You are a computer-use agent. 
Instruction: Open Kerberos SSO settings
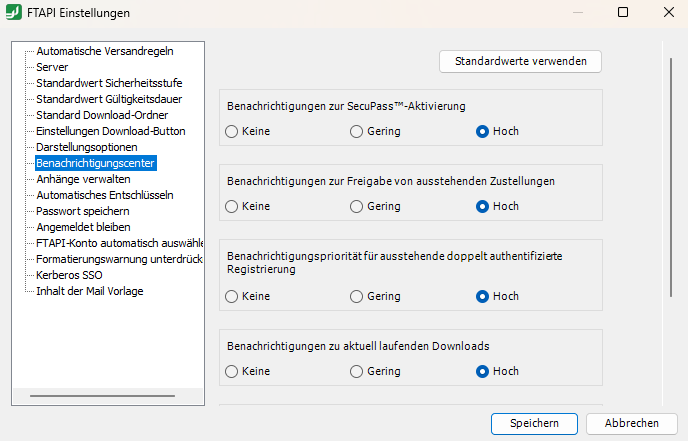coord(69,275)
